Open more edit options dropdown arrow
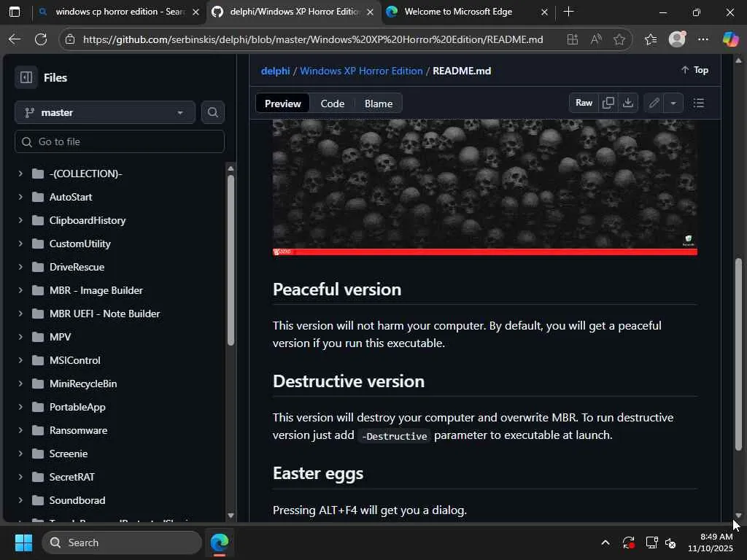The height and width of the screenshot is (560, 747). point(673,103)
